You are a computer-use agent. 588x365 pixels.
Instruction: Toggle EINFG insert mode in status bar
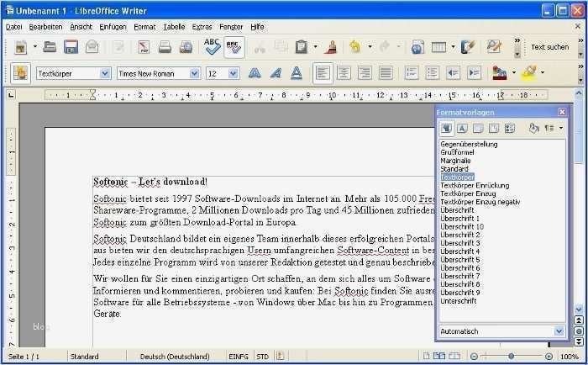(x=238, y=357)
